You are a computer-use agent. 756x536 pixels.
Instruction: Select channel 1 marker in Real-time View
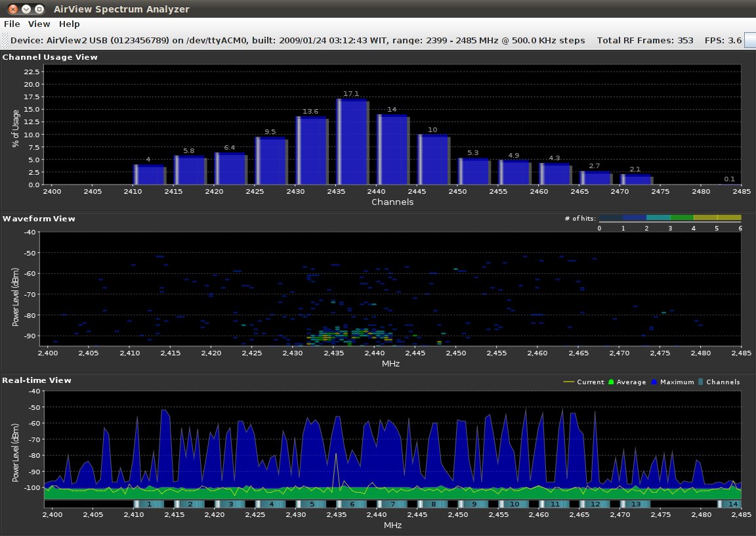pyautogui.click(x=150, y=504)
